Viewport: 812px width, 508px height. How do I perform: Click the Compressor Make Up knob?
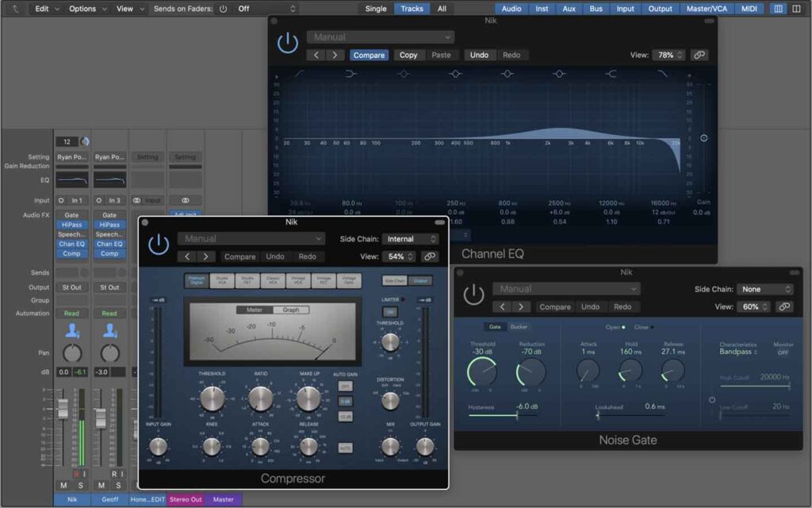pyautogui.click(x=308, y=398)
